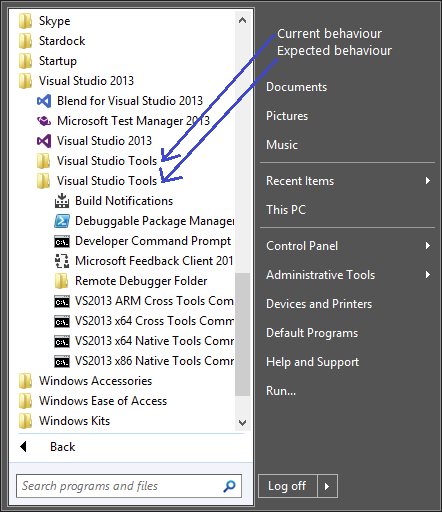The width and height of the screenshot is (442, 513).
Task: Click the Log off button
Action: pos(287,486)
